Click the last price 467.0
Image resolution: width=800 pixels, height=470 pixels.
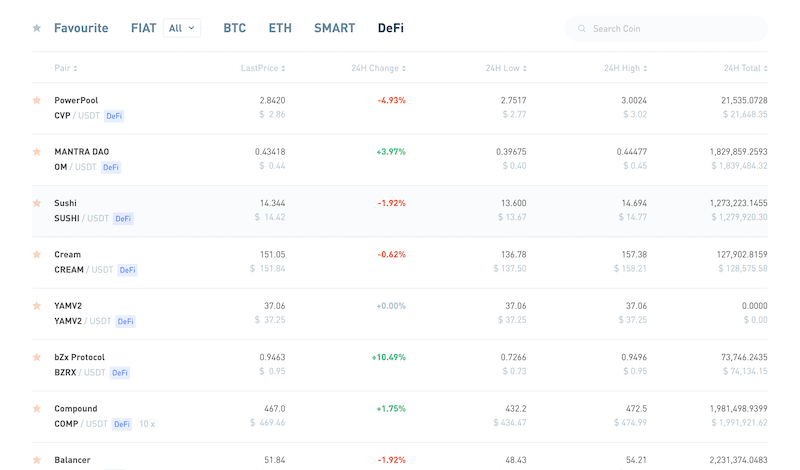pyautogui.click(x=274, y=409)
